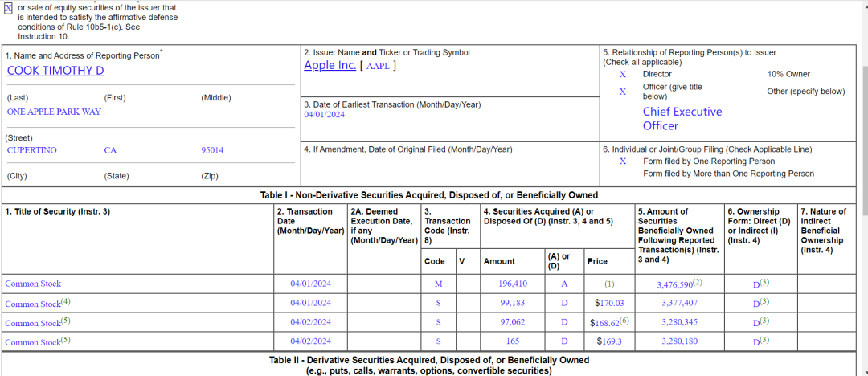Open the COOK TIMOTHY D reporting person link
The width and height of the screenshot is (868, 376).
point(55,71)
